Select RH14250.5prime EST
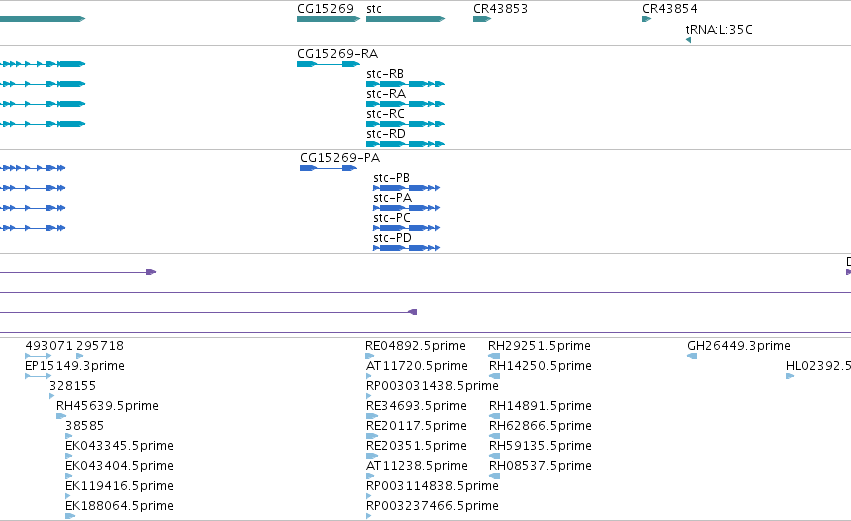This screenshot has height=521, width=851. (x=494, y=376)
